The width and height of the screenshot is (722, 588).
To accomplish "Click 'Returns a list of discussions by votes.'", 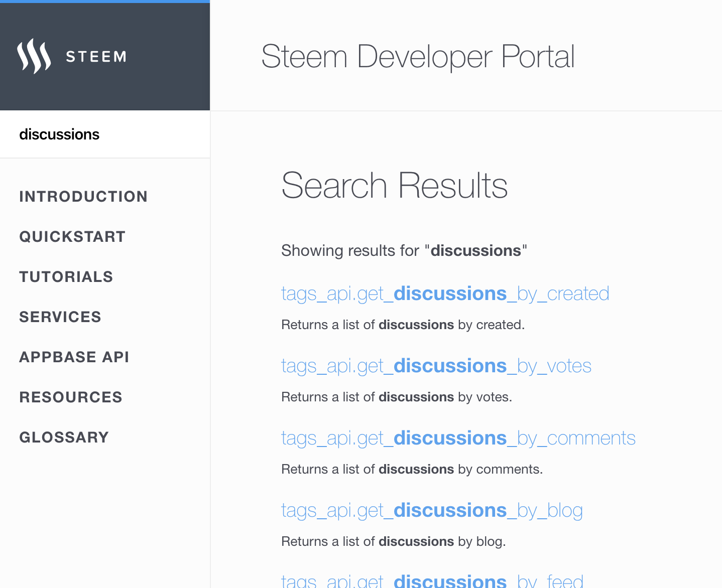I will (x=397, y=397).
